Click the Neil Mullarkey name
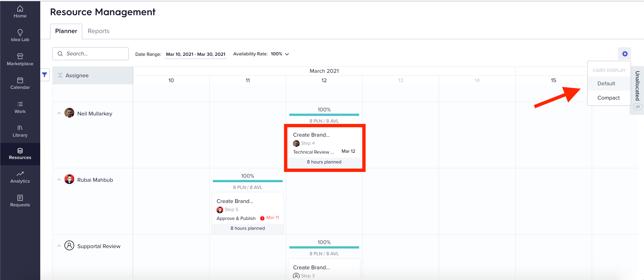Image resolution: width=644 pixels, height=280 pixels. [95, 114]
